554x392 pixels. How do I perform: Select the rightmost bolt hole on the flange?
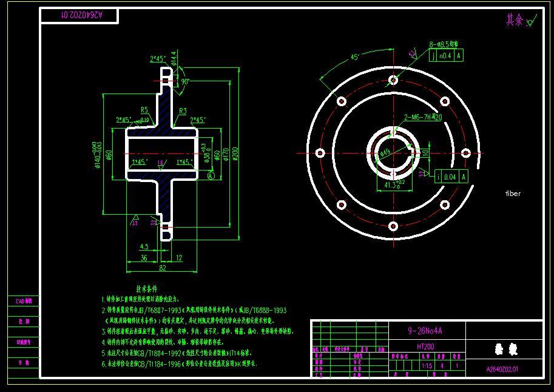(x=466, y=152)
